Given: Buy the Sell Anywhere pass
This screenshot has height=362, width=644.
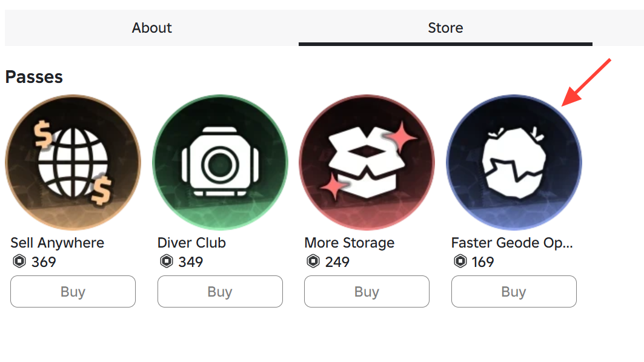Looking at the screenshot, I should 73,292.
